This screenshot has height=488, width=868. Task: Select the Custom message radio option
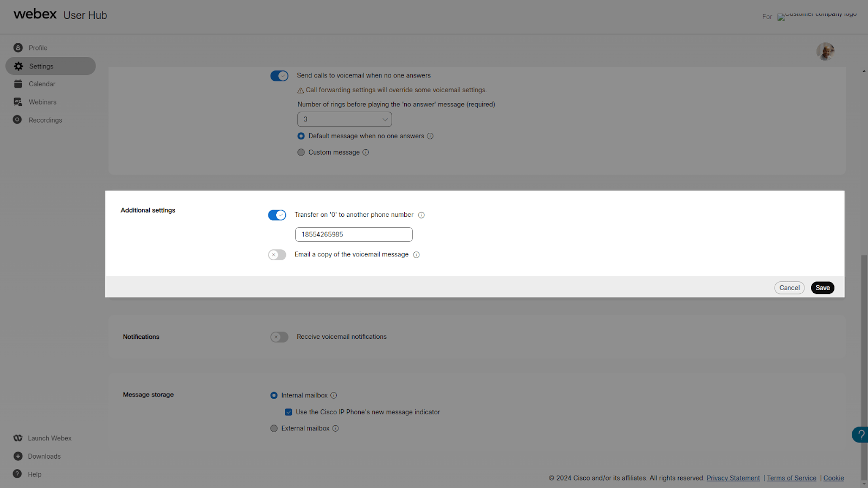[301, 152]
